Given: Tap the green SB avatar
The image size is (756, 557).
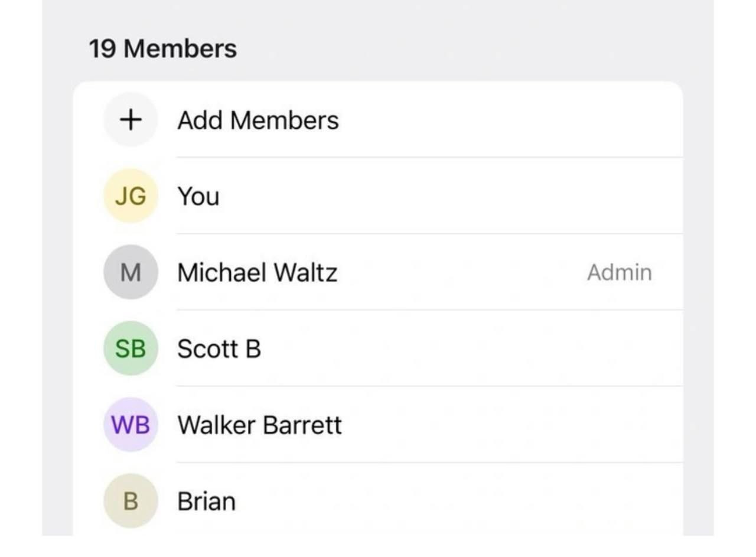Looking at the screenshot, I should pos(131,348).
